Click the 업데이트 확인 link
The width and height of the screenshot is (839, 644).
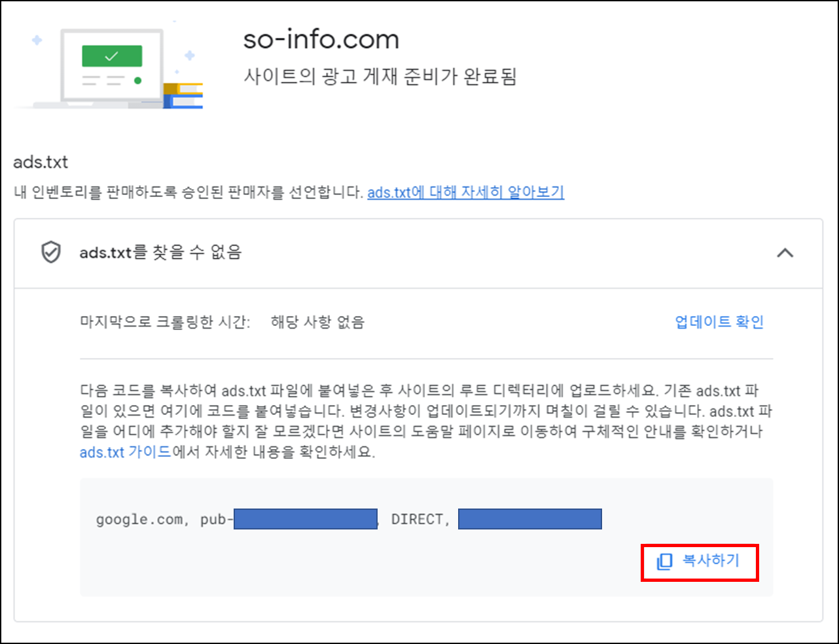719,322
